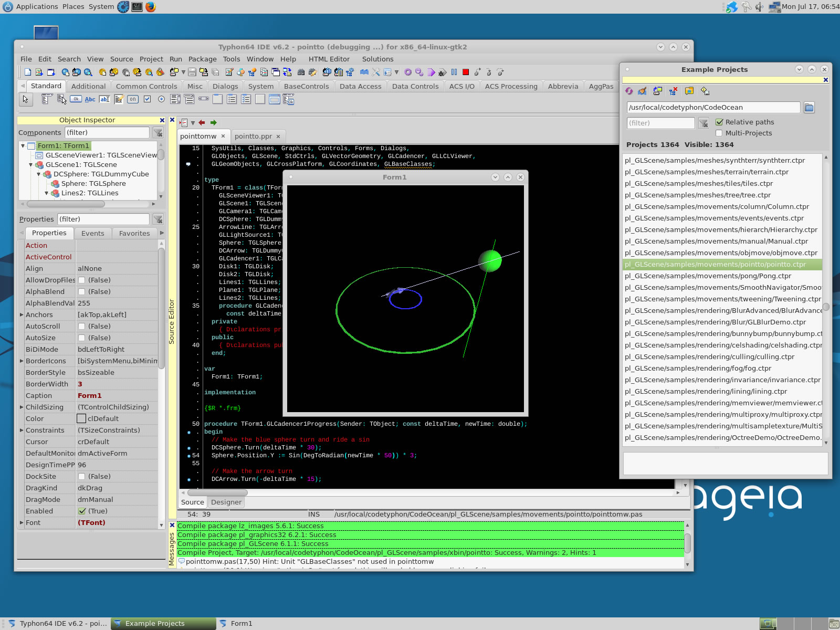Toggle the AutoSize property checkbox
Viewport: 840px width, 630px height.
pos(82,338)
